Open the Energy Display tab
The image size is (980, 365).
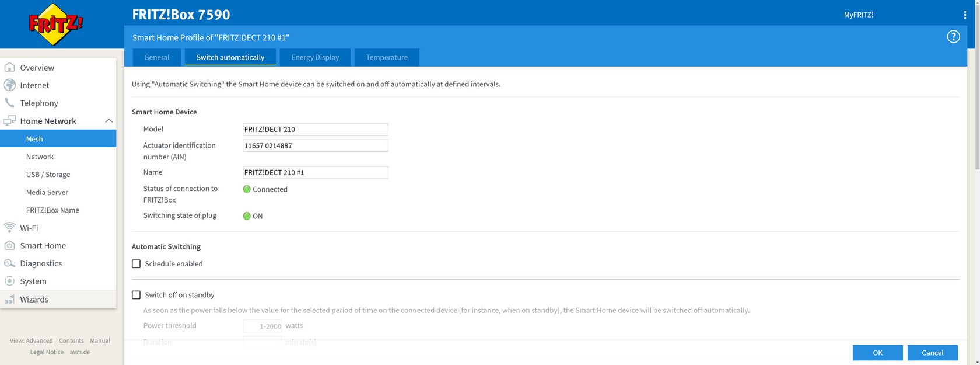pyautogui.click(x=315, y=57)
